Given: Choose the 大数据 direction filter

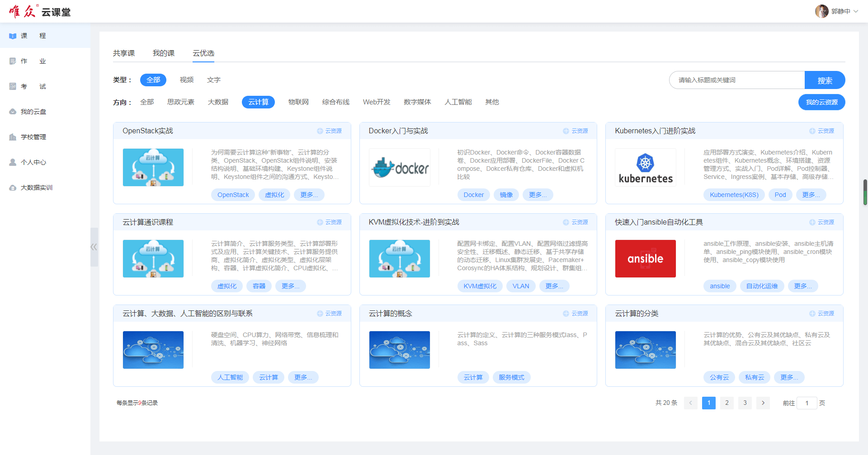Looking at the screenshot, I should (218, 102).
